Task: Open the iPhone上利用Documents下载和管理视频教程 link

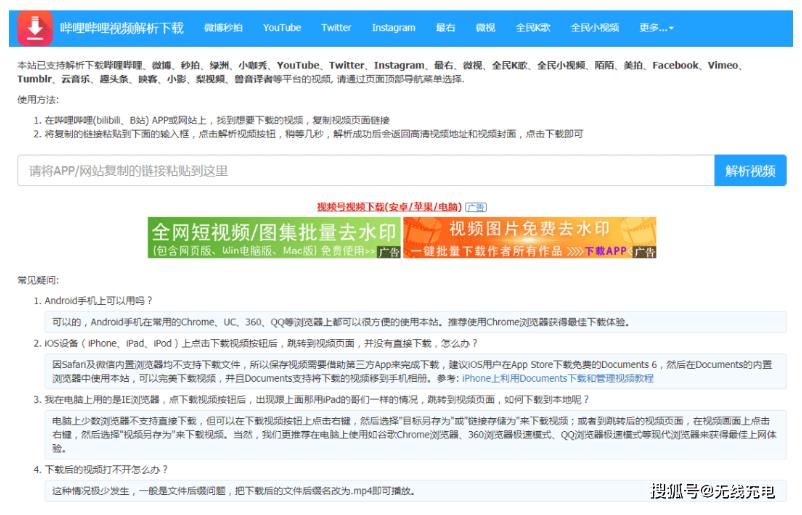Action: pyautogui.click(x=558, y=378)
